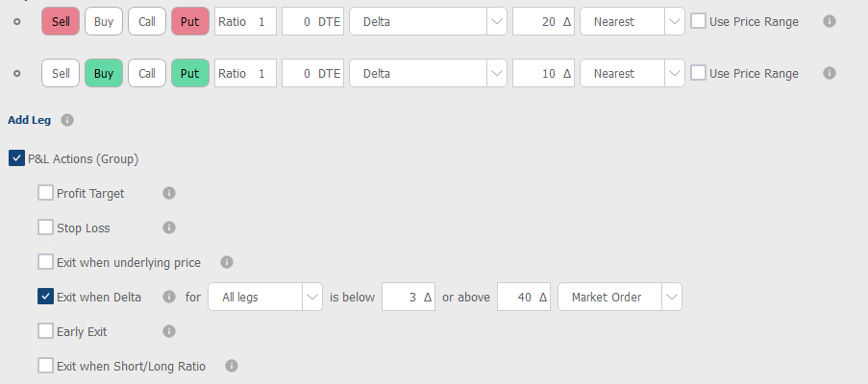Select the circle handle of the second leg
868x384 pixels.
point(16,74)
